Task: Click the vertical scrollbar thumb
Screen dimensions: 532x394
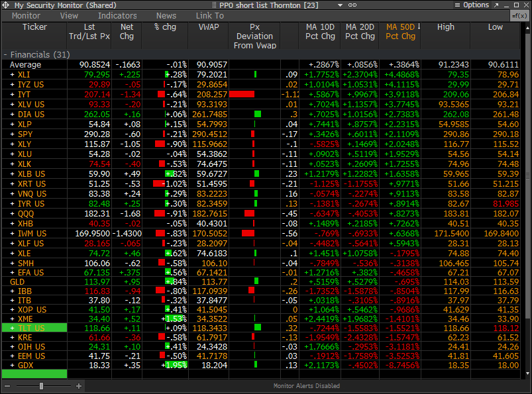Action: coord(527,175)
